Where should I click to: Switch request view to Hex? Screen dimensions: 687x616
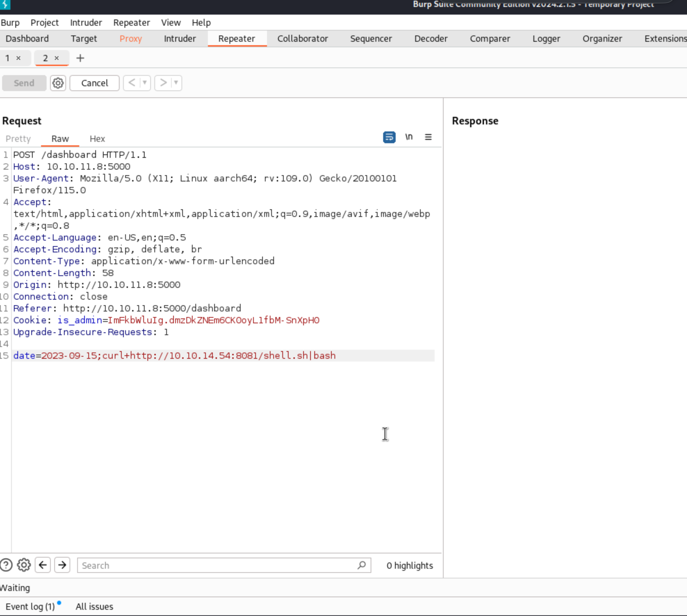[97, 139]
